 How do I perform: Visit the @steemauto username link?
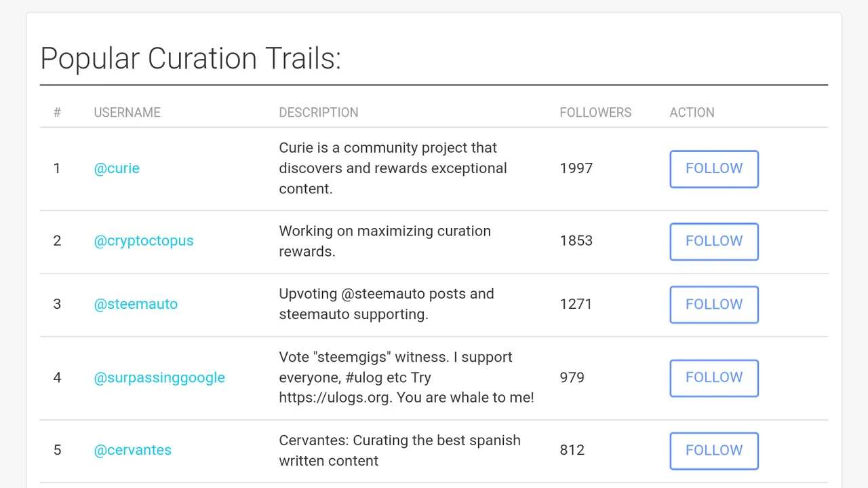click(136, 304)
